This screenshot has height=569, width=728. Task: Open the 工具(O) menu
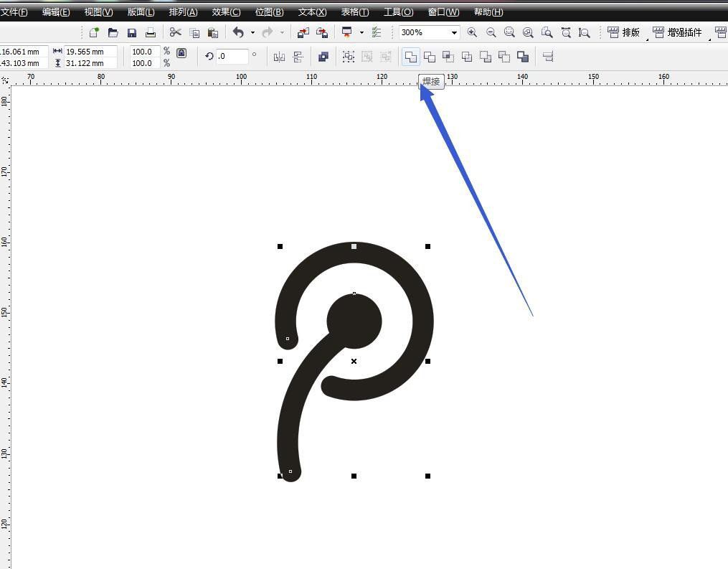(x=398, y=12)
